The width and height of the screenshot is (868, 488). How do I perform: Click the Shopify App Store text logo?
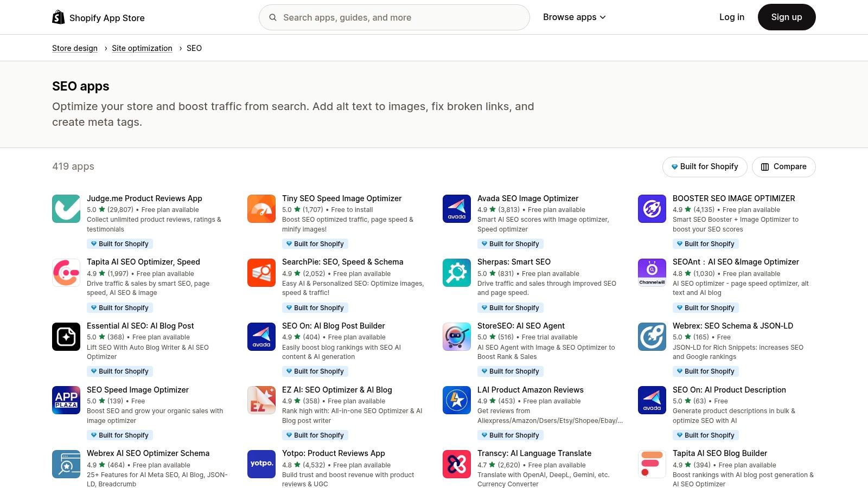click(107, 18)
